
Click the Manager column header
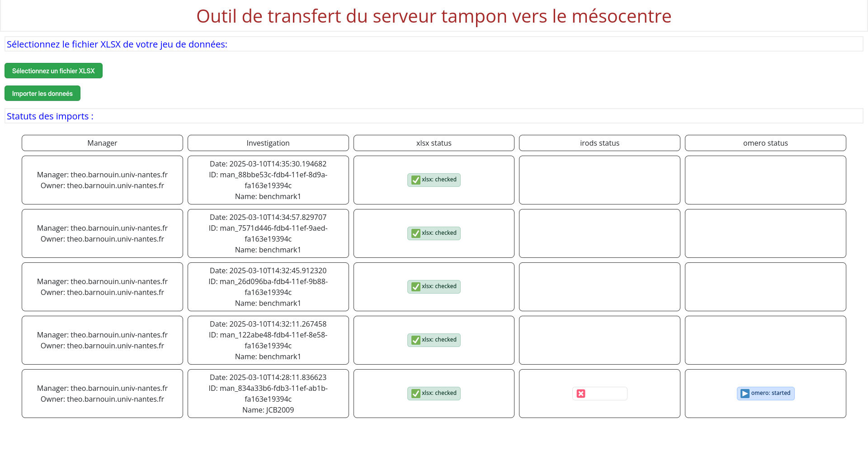pyautogui.click(x=102, y=143)
